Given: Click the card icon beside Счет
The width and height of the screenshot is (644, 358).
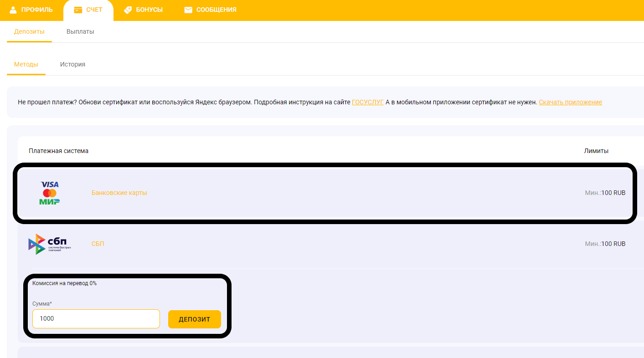Looking at the screenshot, I should pyautogui.click(x=78, y=10).
